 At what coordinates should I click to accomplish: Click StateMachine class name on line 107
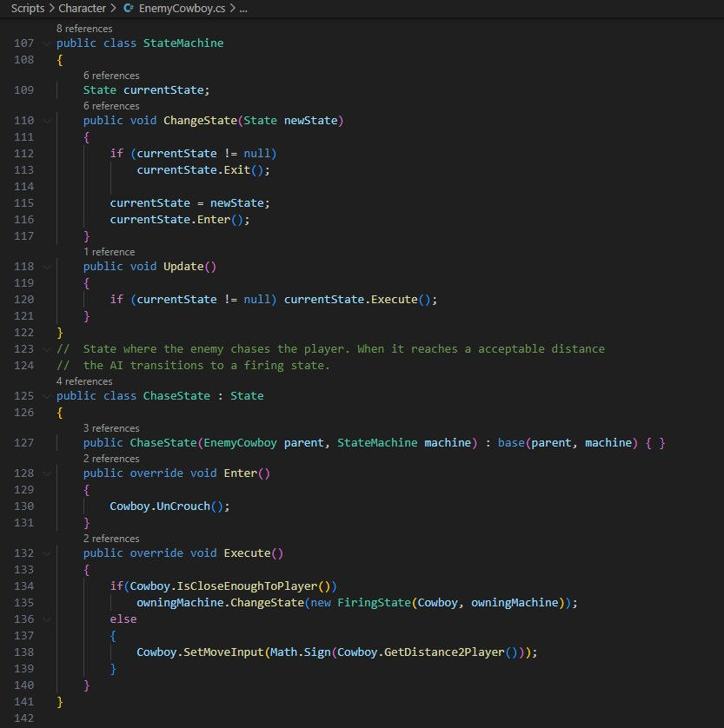(x=183, y=43)
